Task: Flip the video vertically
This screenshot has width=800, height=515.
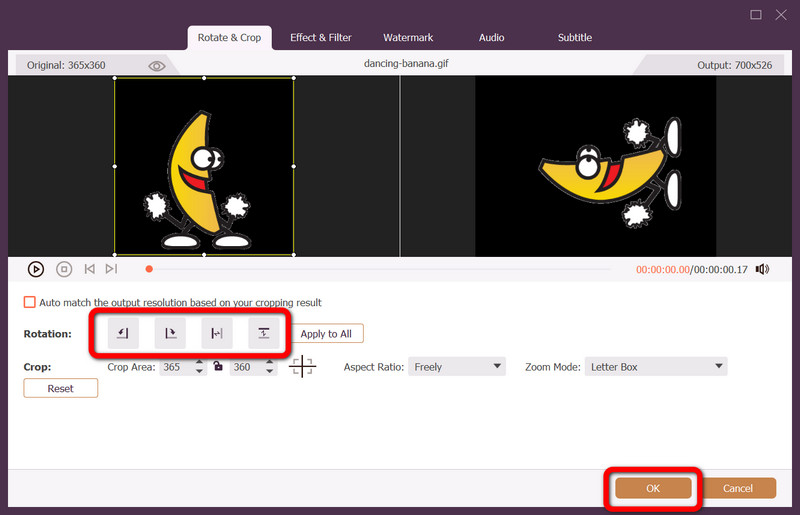Action: 264,333
